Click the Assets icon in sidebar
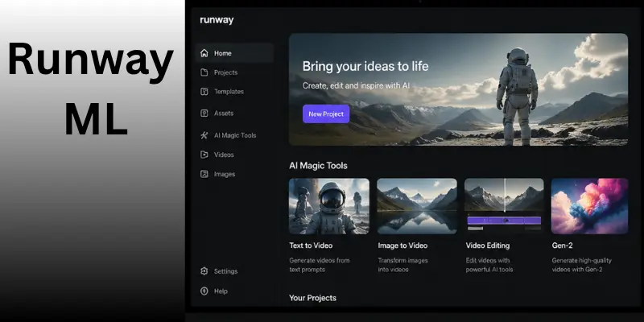The width and height of the screenshot is (644, 322). [x=204, y=113]
